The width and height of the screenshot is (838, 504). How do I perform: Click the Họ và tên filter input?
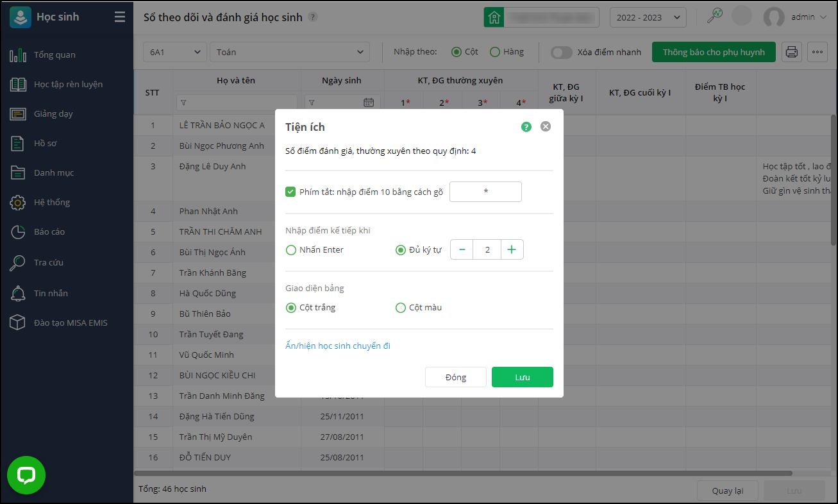pyautogui.click(x=237, y=103)
